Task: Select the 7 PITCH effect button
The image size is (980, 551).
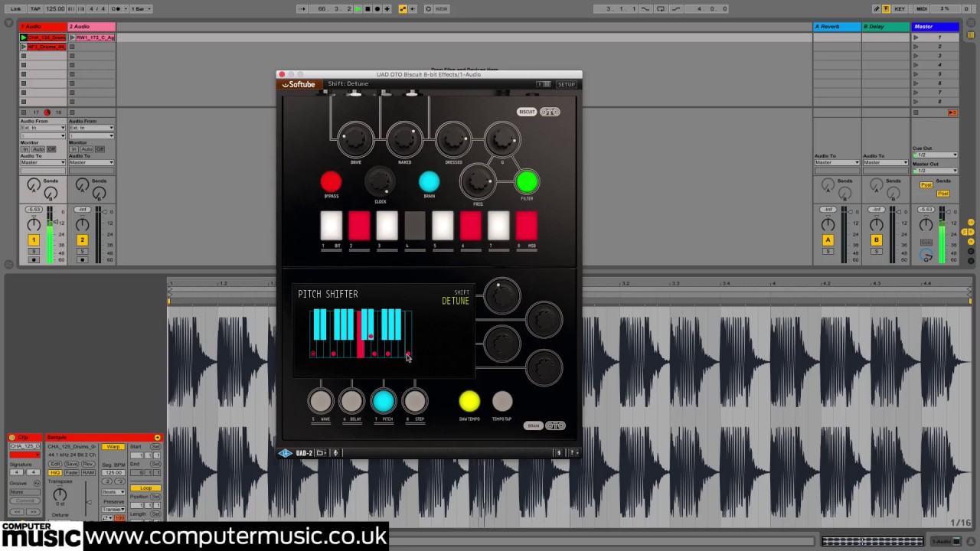Action: (383, 401)
